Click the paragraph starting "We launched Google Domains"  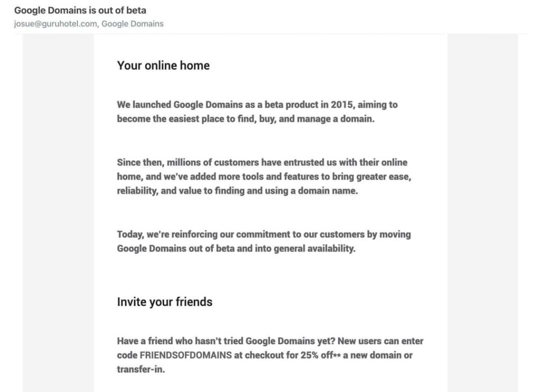coord(257,111)
